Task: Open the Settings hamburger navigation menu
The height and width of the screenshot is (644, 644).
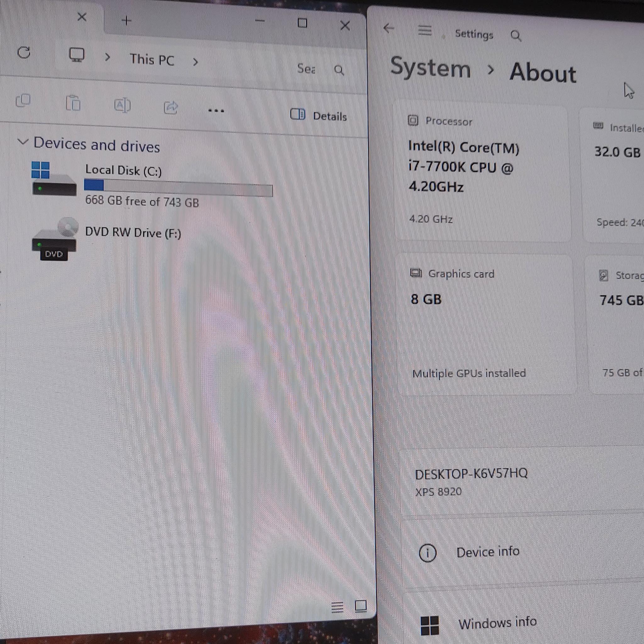Action: click(425, 30)
